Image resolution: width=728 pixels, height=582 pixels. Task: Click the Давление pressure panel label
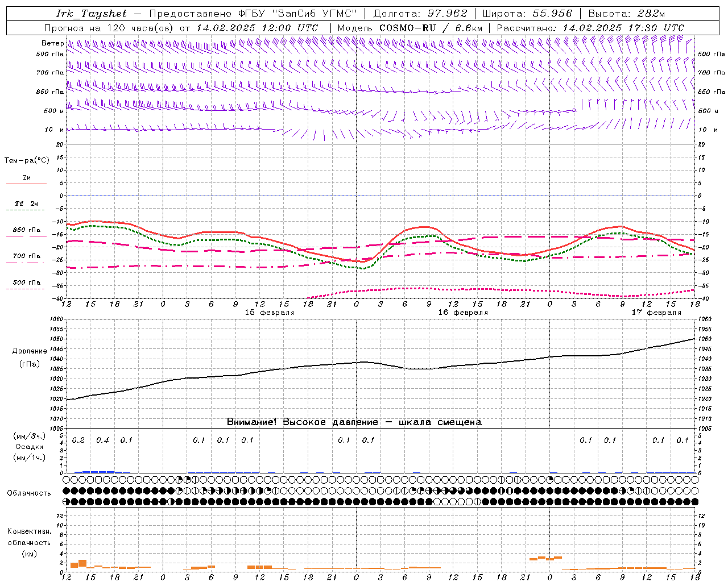coord(30,351)
